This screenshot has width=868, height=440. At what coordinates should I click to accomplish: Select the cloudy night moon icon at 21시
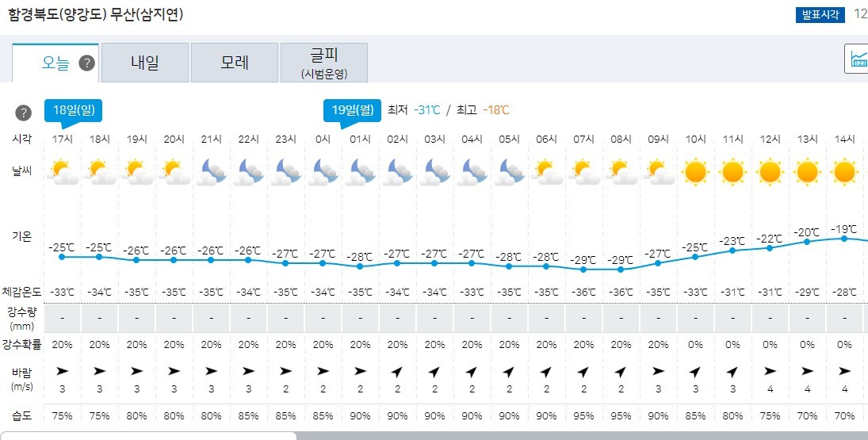pos(211,170)
